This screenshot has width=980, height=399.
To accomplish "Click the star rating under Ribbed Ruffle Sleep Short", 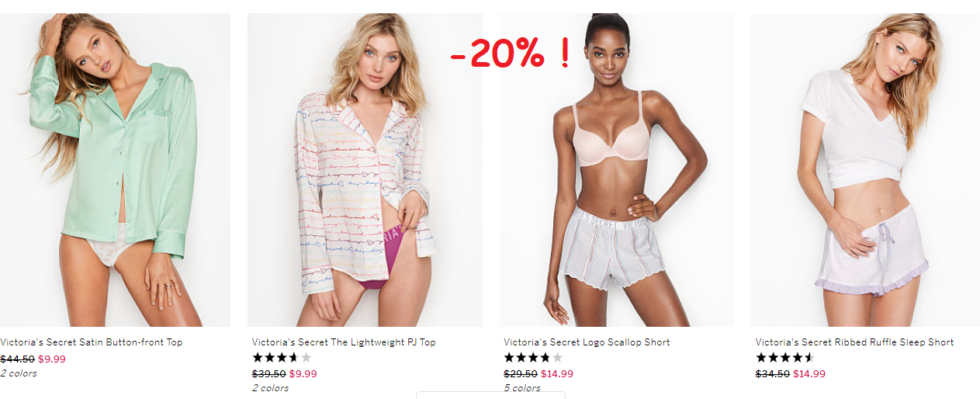I will coord(785,358).
